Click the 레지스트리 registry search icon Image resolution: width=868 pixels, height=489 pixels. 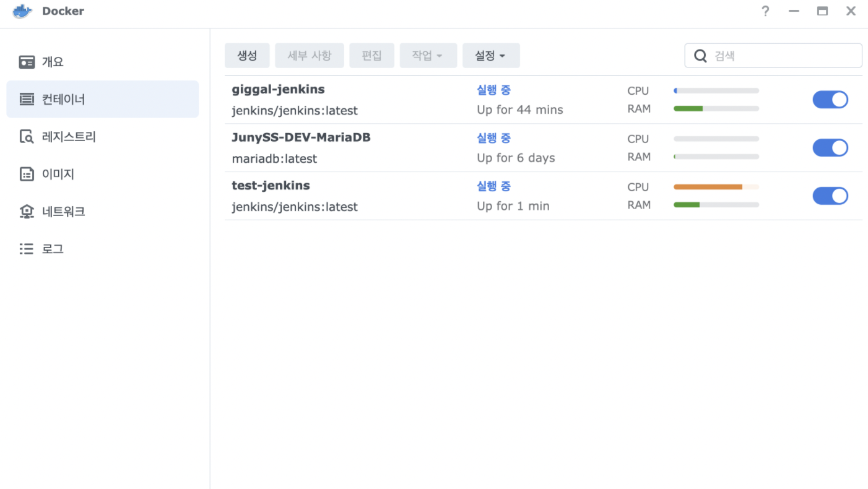27,137
